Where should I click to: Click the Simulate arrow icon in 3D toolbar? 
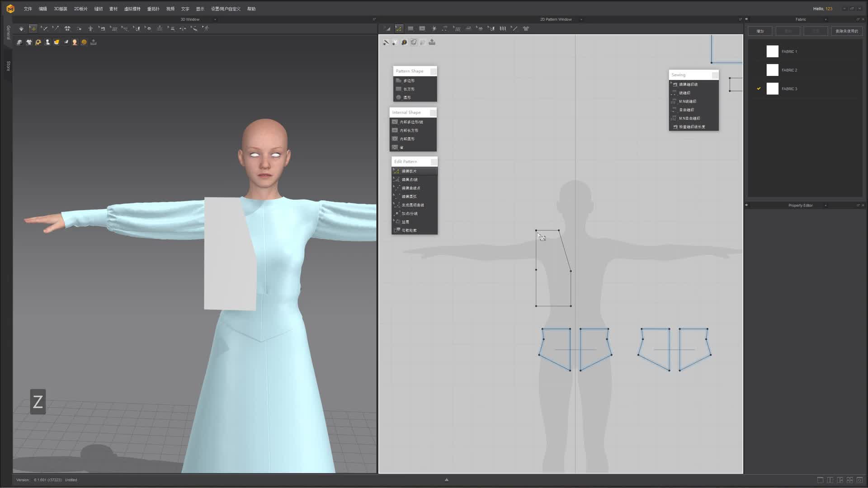21,28
